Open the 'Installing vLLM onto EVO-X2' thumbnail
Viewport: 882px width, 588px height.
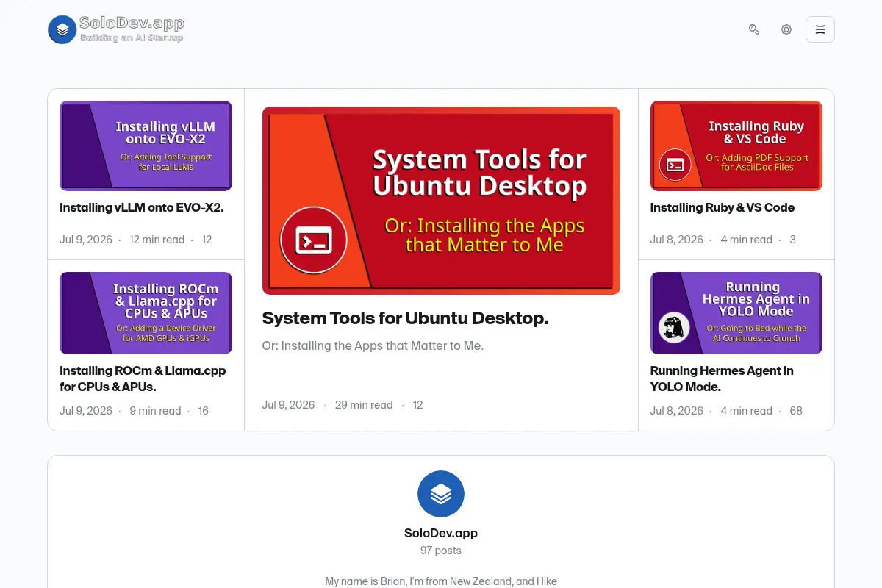point(146,146)
